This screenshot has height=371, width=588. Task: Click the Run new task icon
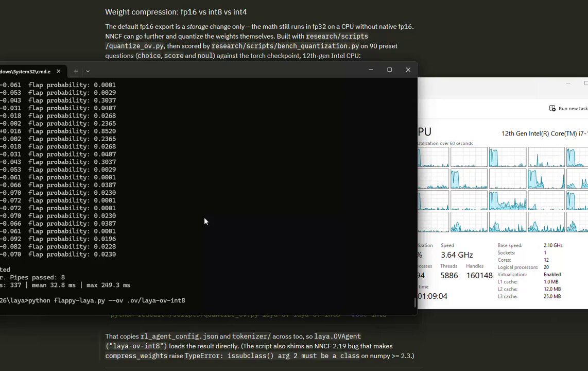click(x=552, y=108)
